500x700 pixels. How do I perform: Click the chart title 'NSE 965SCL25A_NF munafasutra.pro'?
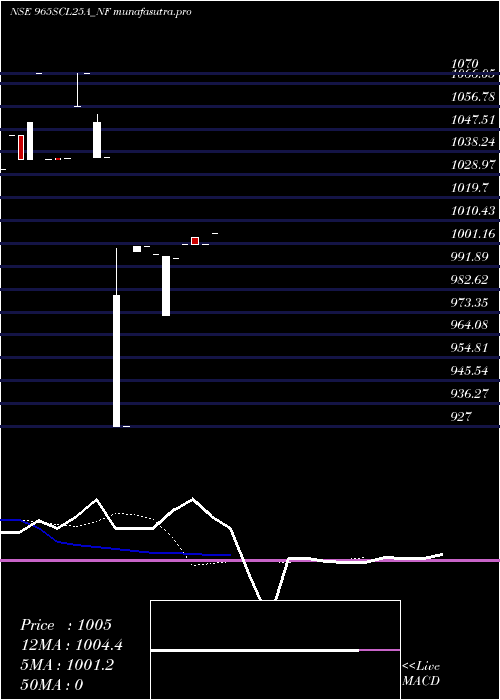(x=101, y=12)
